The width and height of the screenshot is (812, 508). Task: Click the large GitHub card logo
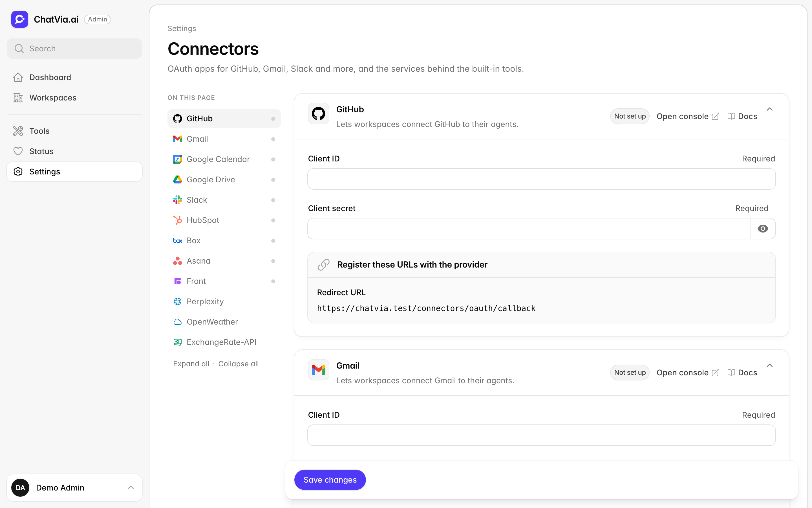[318, 113]
